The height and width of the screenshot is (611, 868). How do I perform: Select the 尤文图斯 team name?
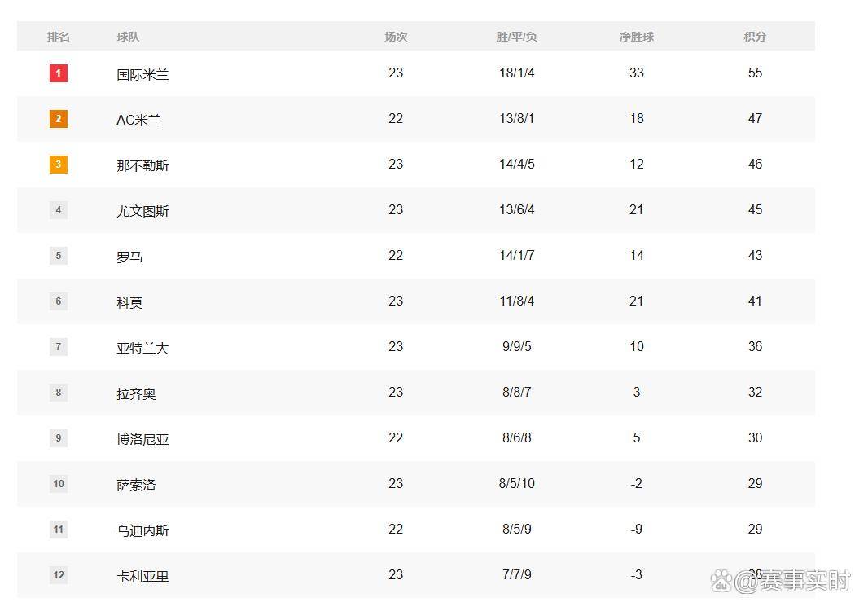click(x=142, y=211)
